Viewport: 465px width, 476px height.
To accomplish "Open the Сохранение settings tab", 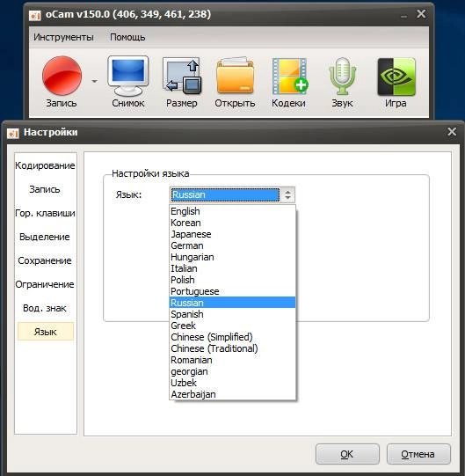I will point(45,260).
